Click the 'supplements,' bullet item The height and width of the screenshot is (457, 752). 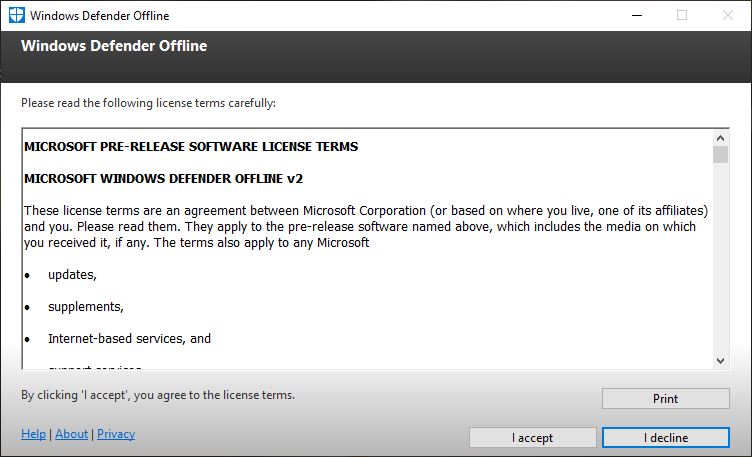point(86,307)
